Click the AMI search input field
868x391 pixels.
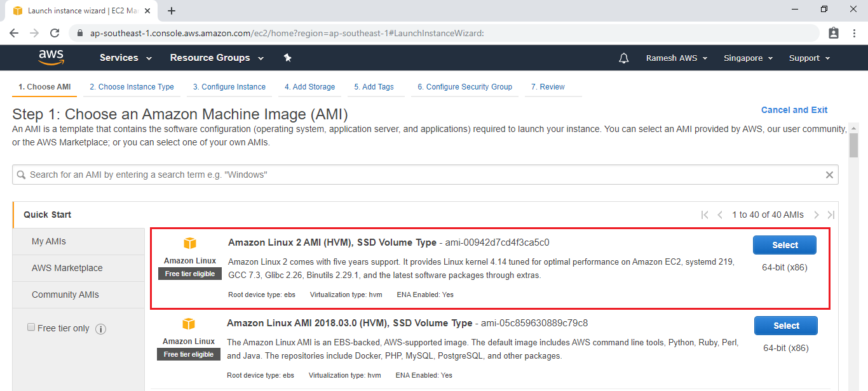coord(425,175)
